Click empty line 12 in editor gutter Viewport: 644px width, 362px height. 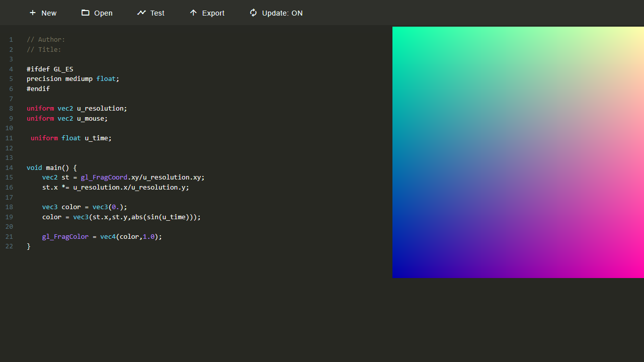pos(10,148)
